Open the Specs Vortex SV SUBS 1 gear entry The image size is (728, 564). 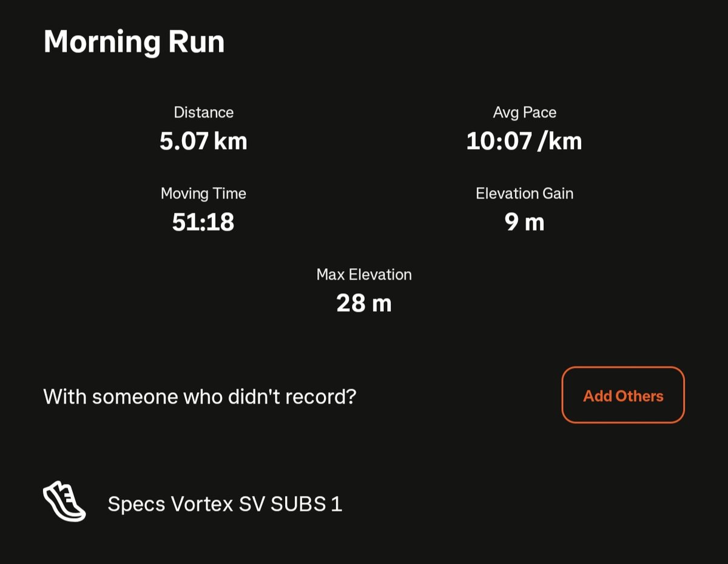coord(225,504)
